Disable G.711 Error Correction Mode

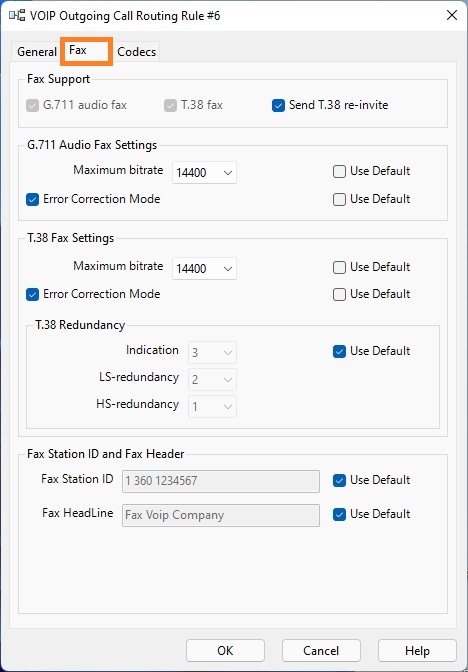pos(33,199)
